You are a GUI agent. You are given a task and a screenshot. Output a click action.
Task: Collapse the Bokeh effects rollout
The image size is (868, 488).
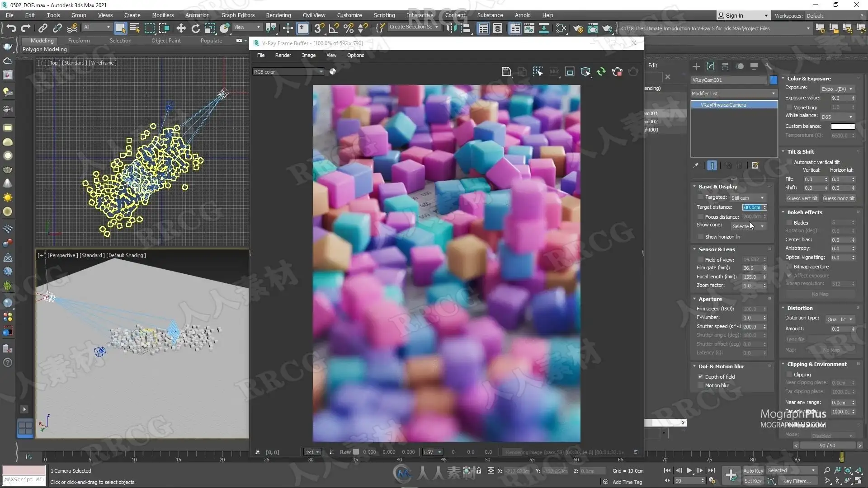804,212
